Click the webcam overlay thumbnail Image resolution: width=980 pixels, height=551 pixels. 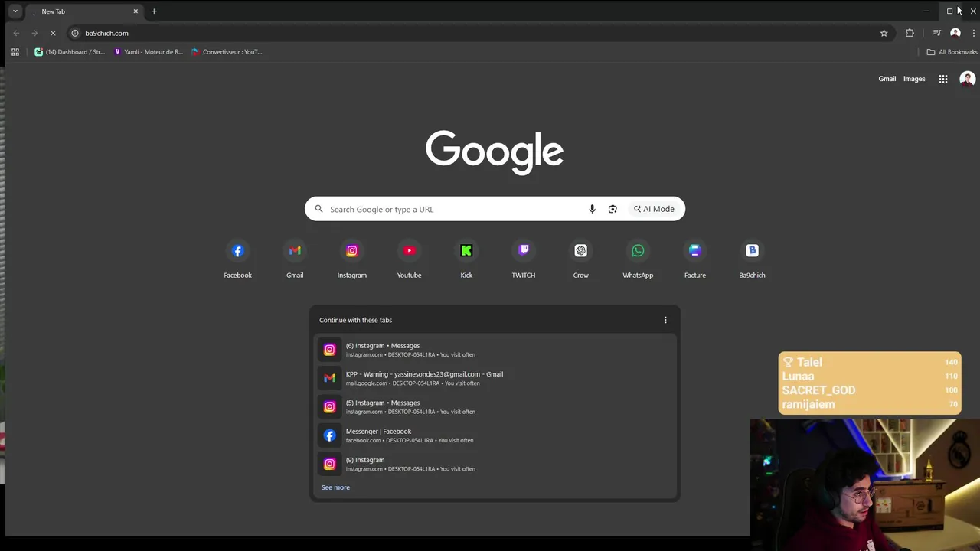click(865, 484)
